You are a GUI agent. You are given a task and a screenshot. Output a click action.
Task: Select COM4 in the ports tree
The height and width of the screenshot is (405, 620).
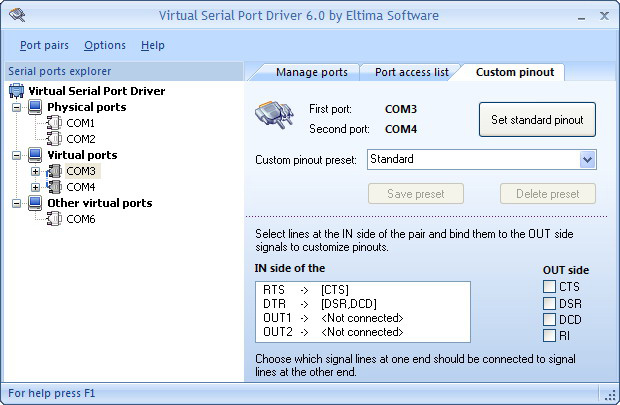(81, 187)
